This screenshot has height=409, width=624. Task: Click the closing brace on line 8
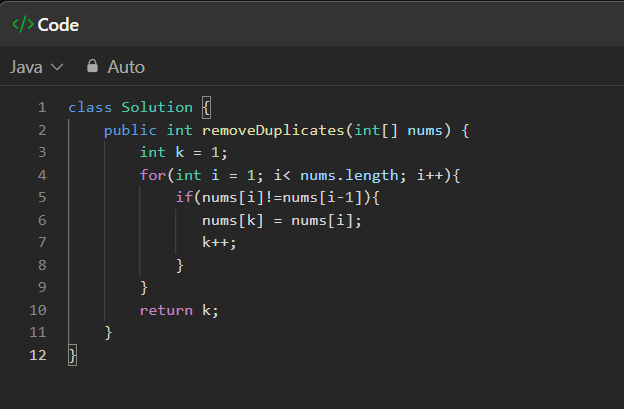click(x=180, y=265)
